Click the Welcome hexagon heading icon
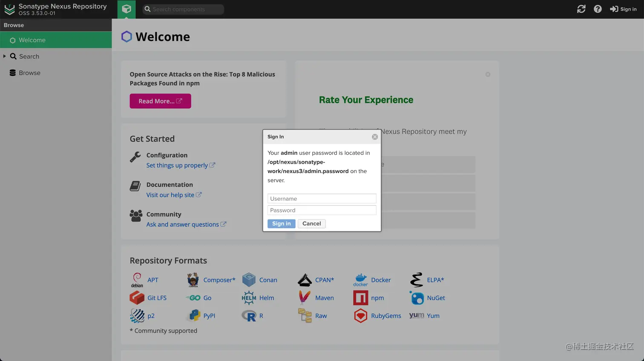644x361 pixels. coord(126,37)
